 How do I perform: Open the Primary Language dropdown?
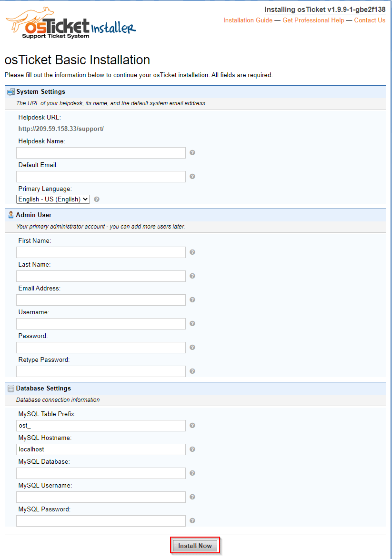[x=53, y=199]
